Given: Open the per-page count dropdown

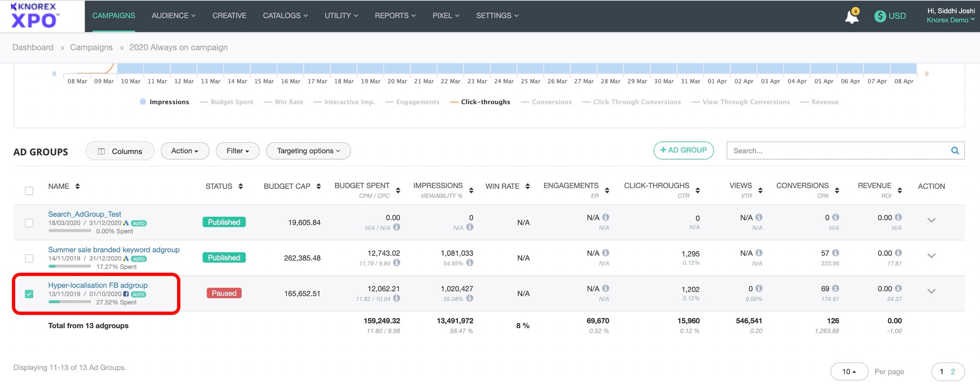Looking at the screenshot, I should click(849, 371).
